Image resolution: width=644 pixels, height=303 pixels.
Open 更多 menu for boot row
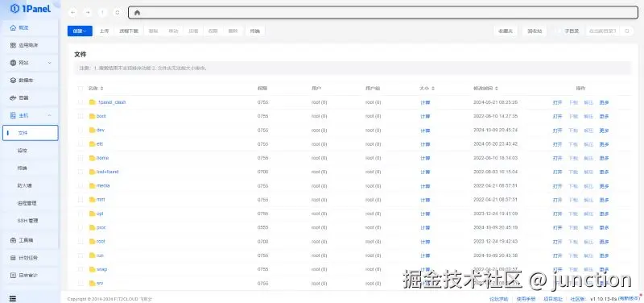point(604,116)
